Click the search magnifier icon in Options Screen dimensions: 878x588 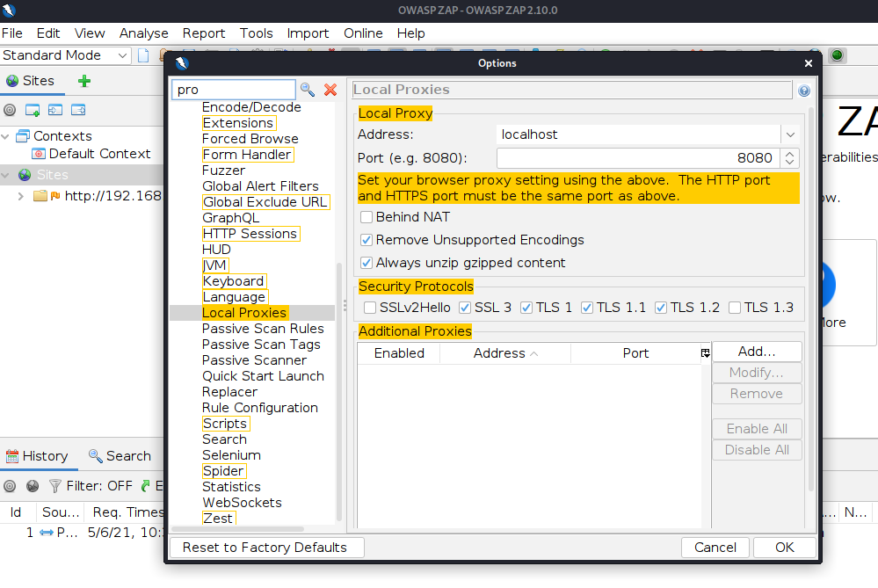click(308, 90)
